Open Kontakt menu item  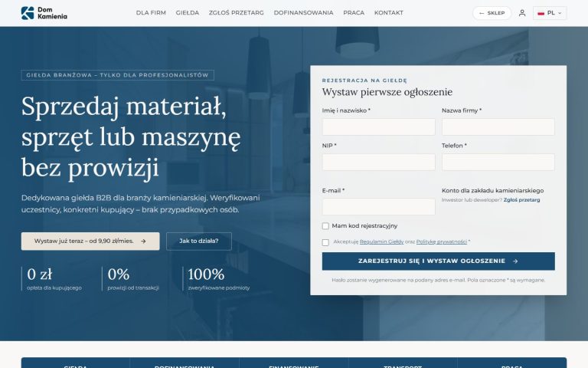[x=388, y=13]
